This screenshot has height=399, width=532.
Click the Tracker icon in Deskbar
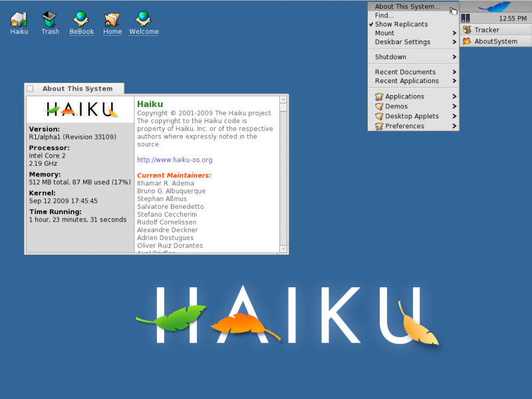467,30
